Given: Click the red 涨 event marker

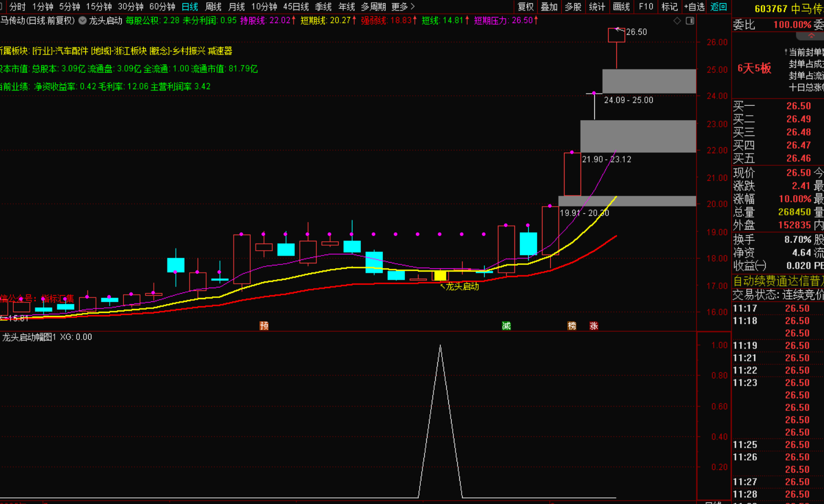Looking at the screenshot, I should tap(594, 326).
